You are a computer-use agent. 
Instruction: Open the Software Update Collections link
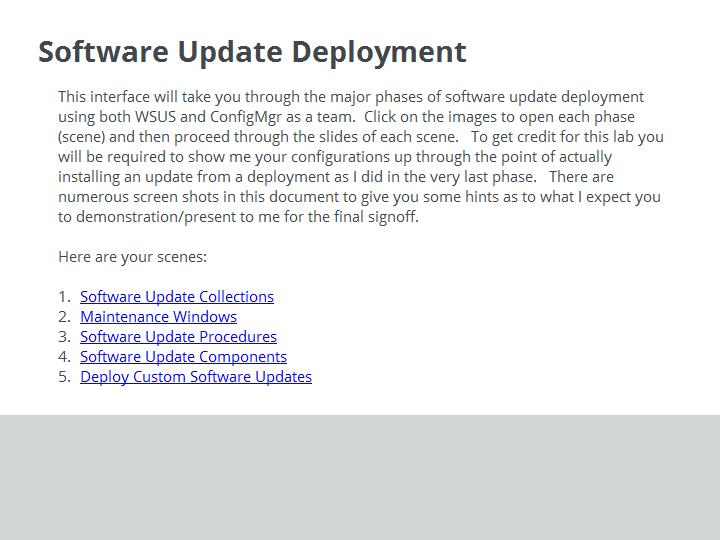(x=176, y=297)
